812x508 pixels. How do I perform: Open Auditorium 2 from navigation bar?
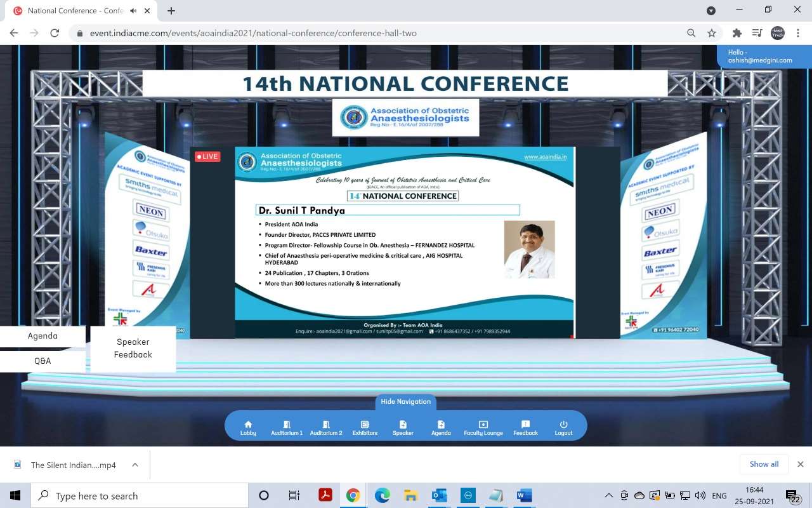click(x=326, y=428)
